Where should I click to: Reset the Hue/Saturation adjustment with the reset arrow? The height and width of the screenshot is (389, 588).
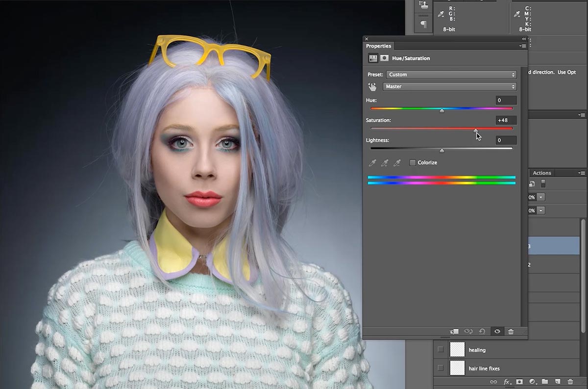pyautogui.click(x=483, y=332)
